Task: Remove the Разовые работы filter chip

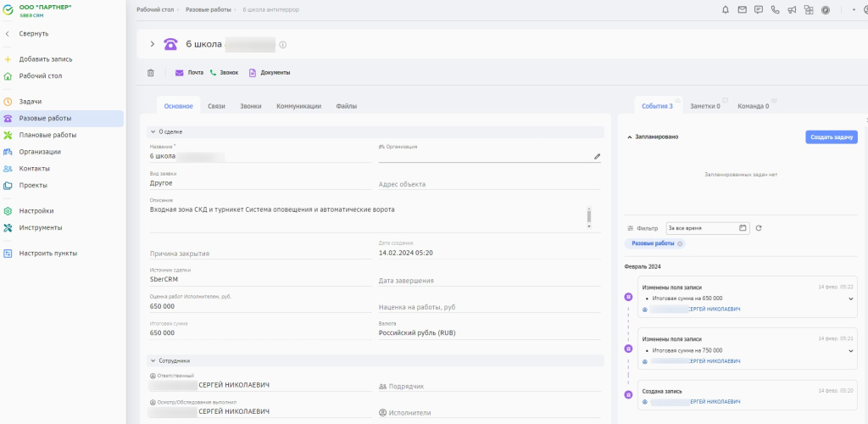Action: (x=680, y=243)
